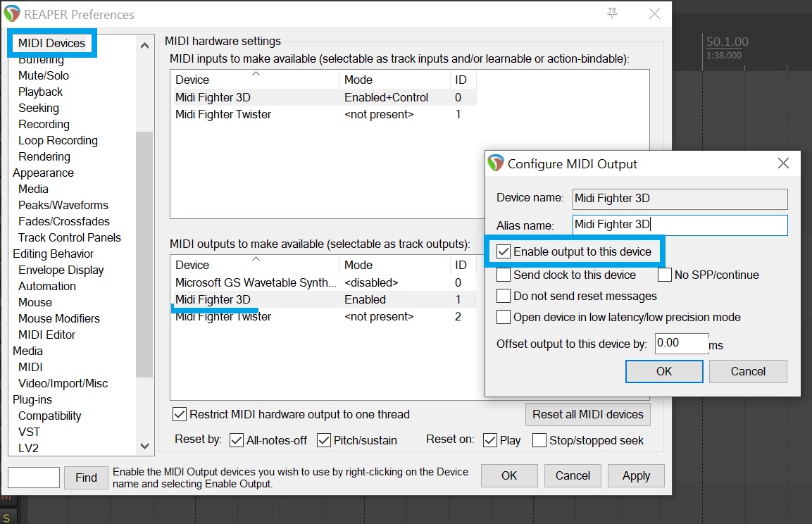The height and width of the screenshot is (524, 812).
Task: Click Reset all MIDI devices button
Action: click(x=587, y=414)
